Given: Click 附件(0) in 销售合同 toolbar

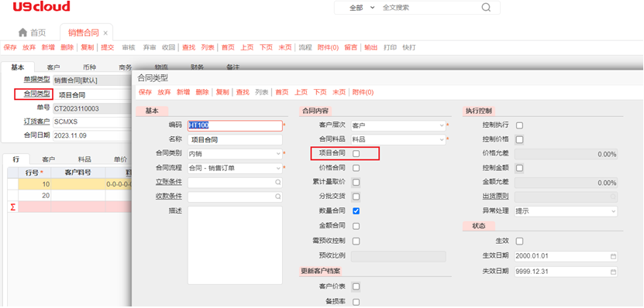Looking at the screenshot, I should 328,47.
